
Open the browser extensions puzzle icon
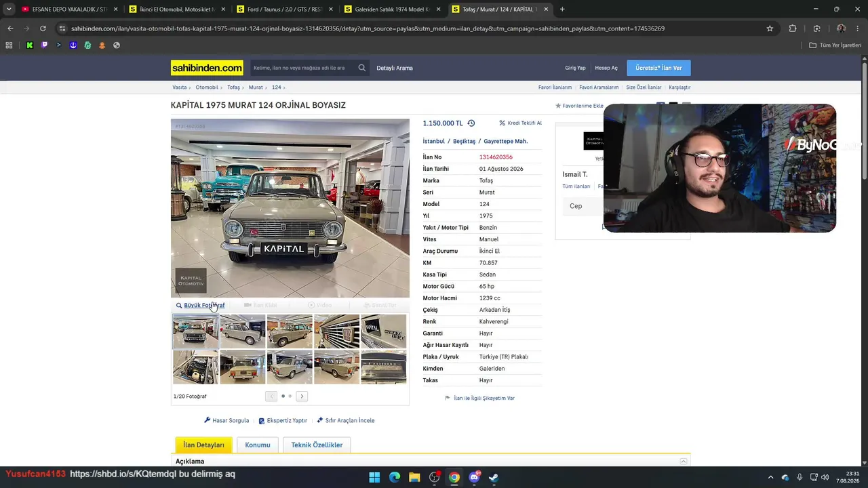tap(793, 28)
